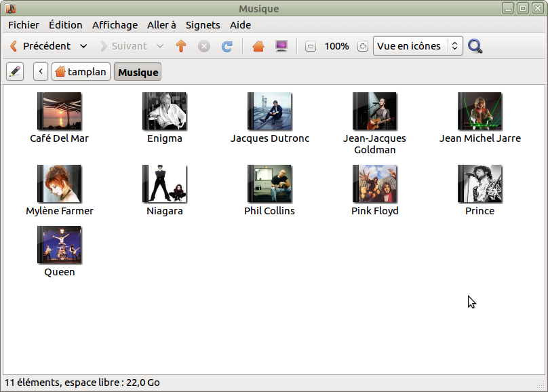Open the Signets menu
This screenshot has width=548, height=392.
point(203,25)
